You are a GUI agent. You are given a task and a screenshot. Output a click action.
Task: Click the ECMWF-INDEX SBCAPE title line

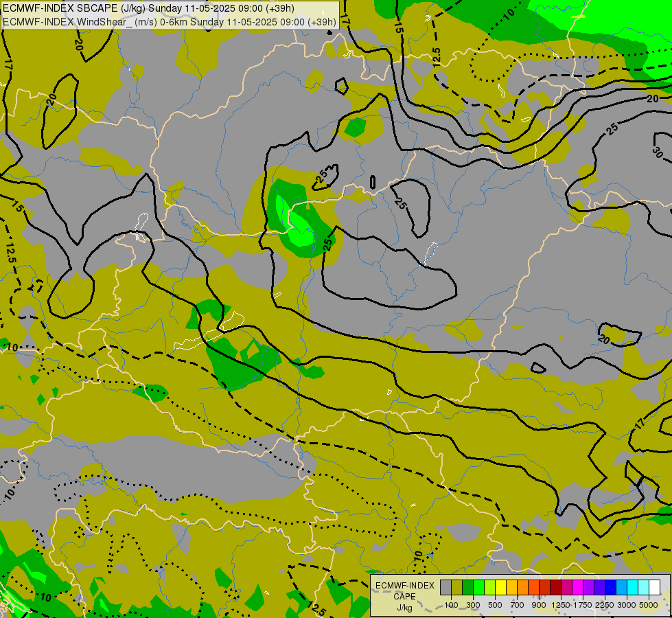(x=148, y=8)
